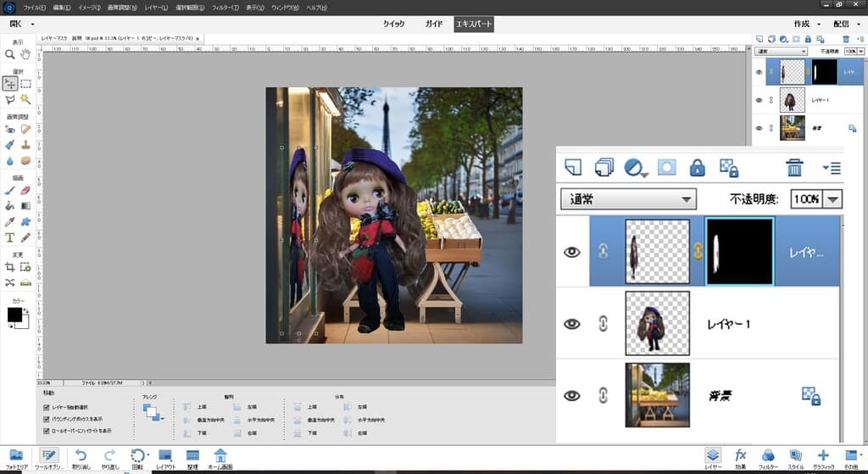Screen dimensions: 868x474
Task: Expand the 不透明度 opacity dropdown arrow
Action: click(832, 199)
